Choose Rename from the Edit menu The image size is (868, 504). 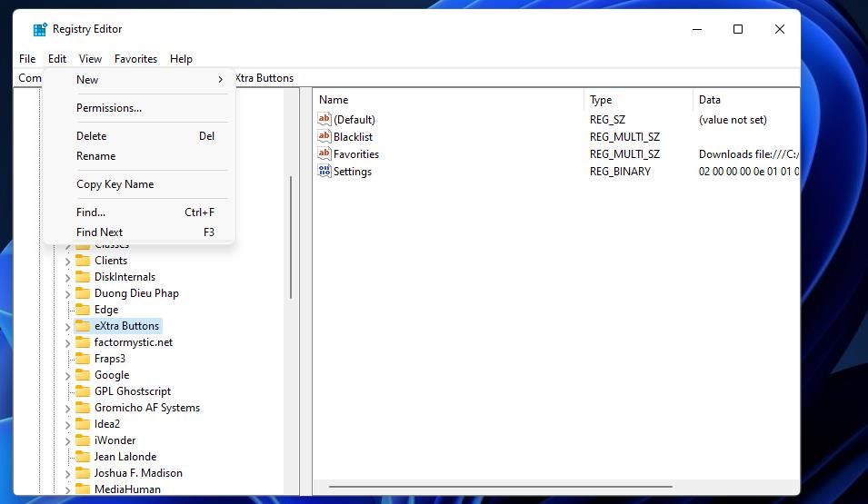pos(139,156)
